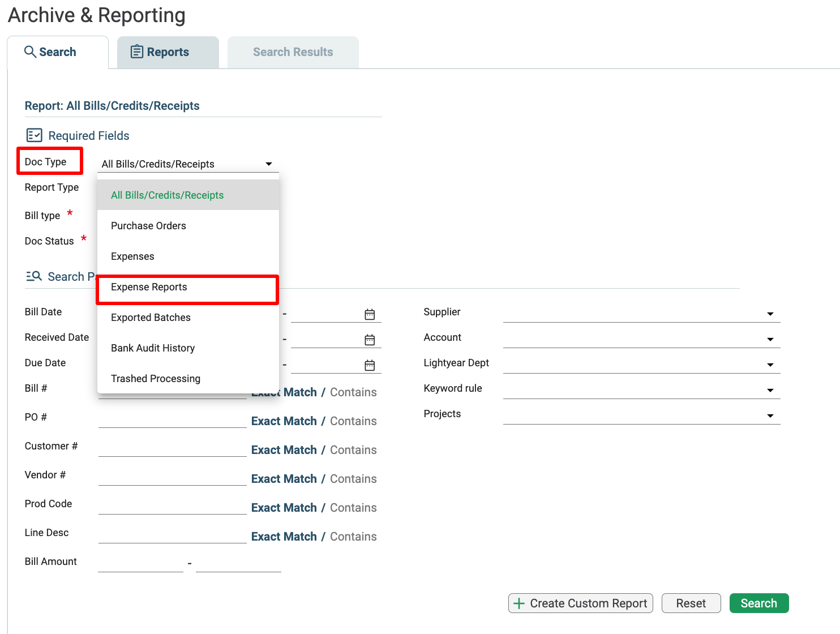Reset the search form

tap(691, 603)
